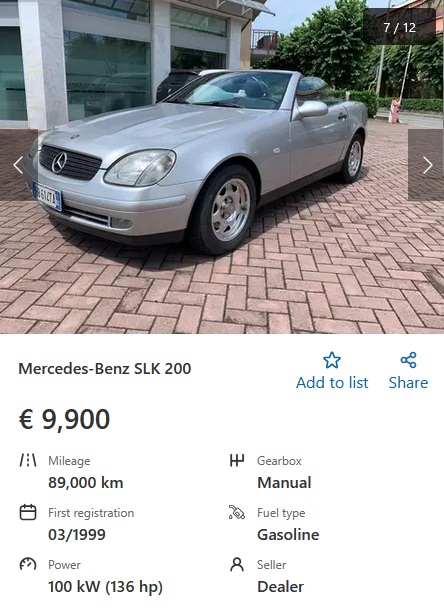Viewport: 444px width, 611px height.
Task: Open the Share link text
Action: point(408,383)
